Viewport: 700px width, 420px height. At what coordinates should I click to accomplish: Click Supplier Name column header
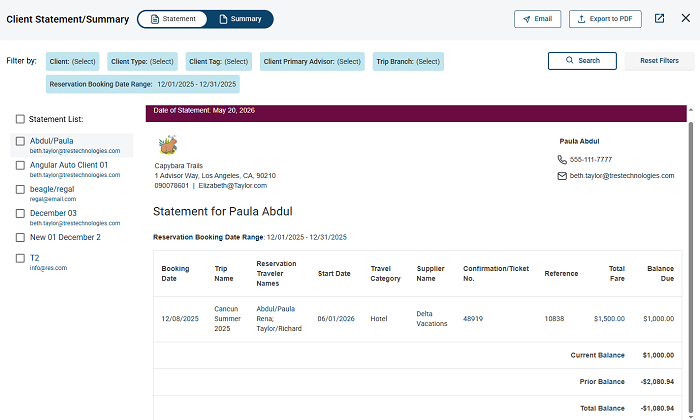(x=430, y=274)
